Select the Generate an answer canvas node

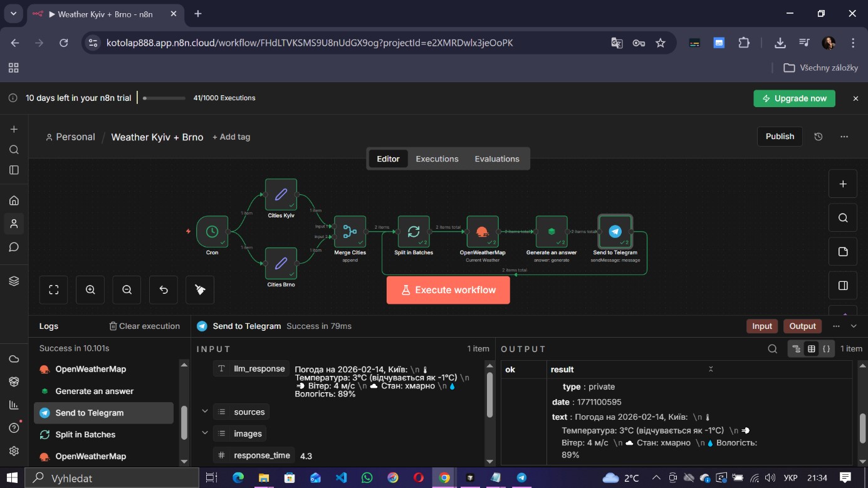[x=552, y=232]
